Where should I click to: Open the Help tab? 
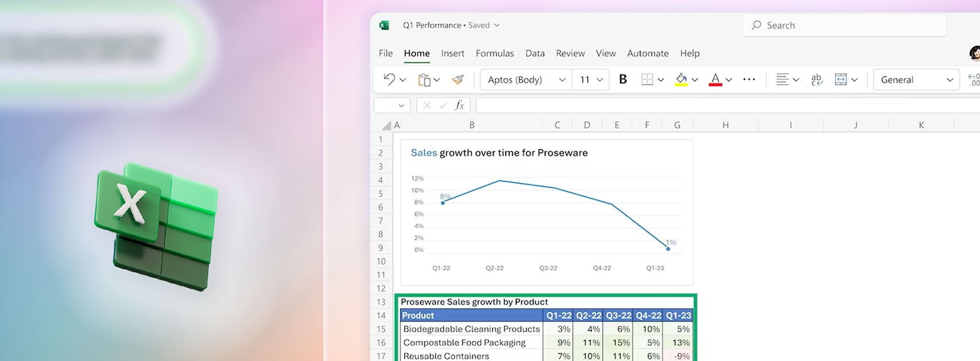pyautogui.click(x=690, y=53)
